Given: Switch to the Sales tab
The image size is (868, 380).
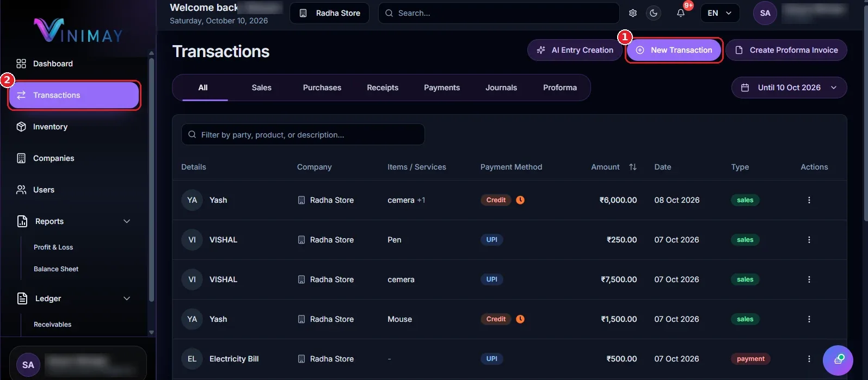Looking at the screenshot, I should click(x=262, y=88).
